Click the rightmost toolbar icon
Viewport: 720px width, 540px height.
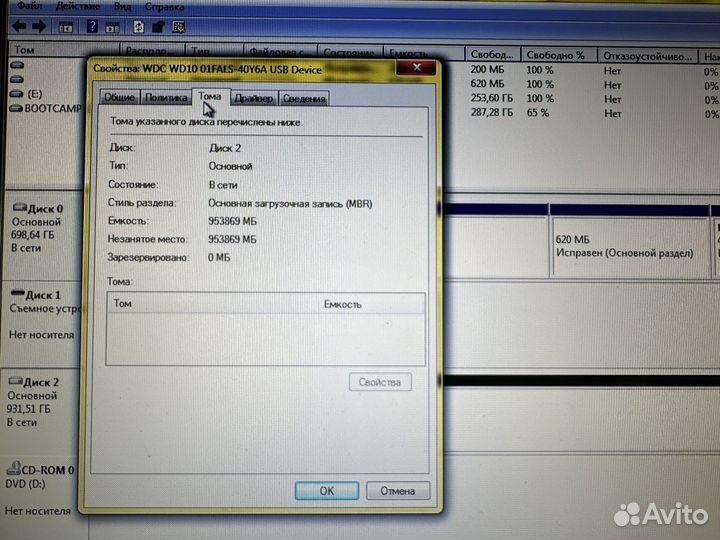point(179,27)
